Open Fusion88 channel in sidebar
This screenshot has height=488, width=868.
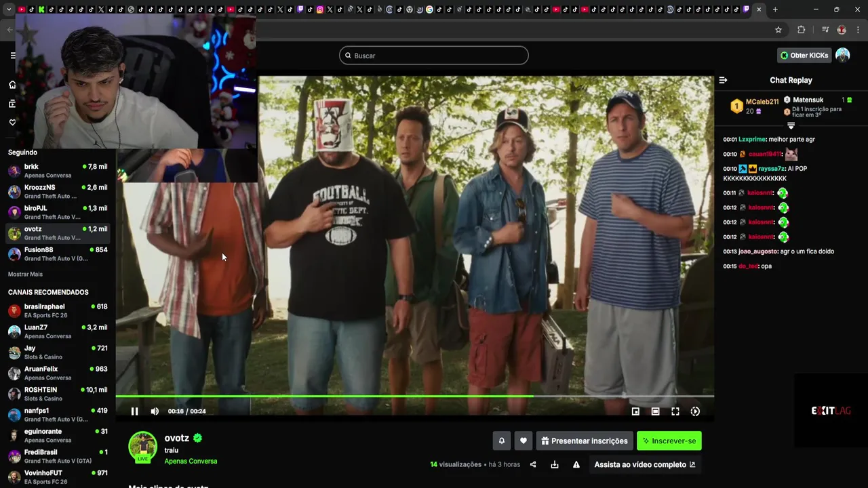click(x=58, y=254)
